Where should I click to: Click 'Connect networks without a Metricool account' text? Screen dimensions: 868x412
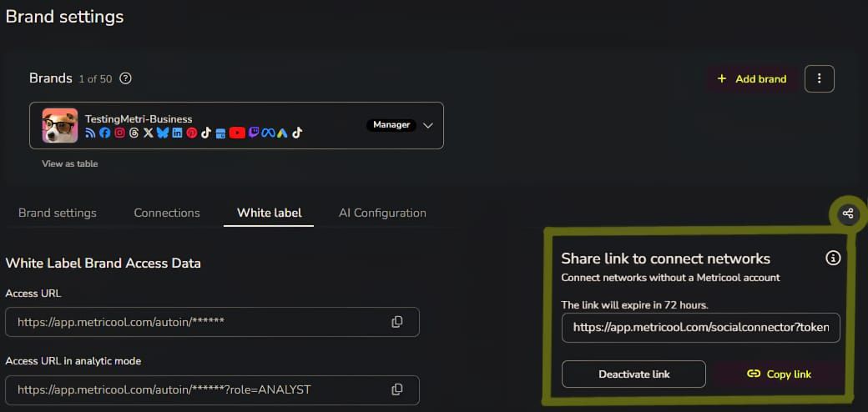coord(671,278)
